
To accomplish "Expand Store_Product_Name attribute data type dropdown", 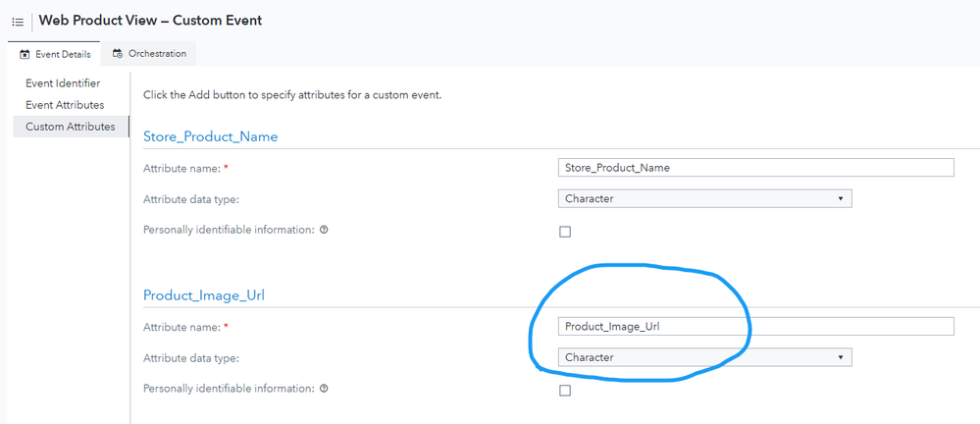I will coord(704,199).
